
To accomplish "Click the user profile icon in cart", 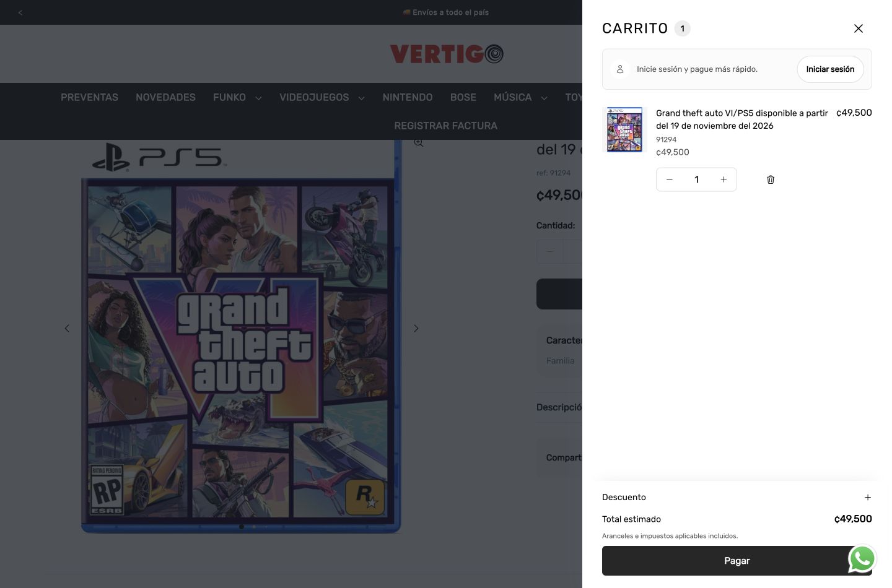I will tap(620, 69).
